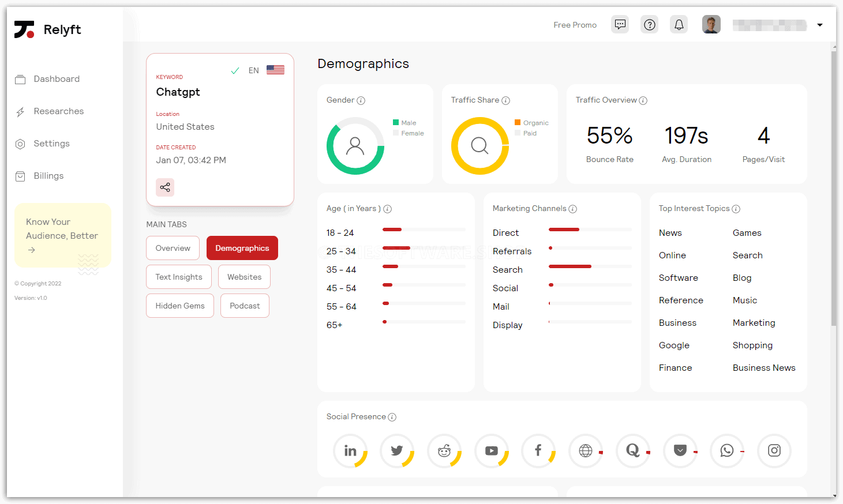Image resolution: width=843 pixels, height=504 pixels.
Task: Click the 25 - 34 age label
Action: pyautogui.click(x=341, y=251)
